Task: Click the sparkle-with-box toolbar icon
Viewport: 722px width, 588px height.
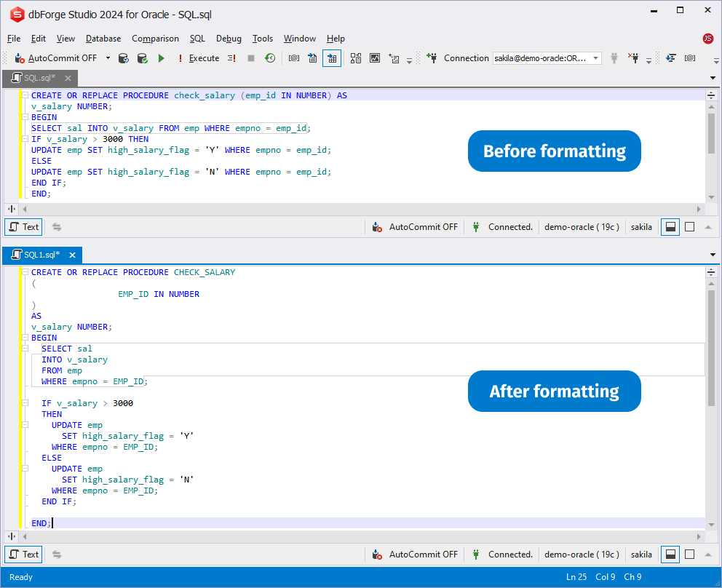Action: pos(394,58)
